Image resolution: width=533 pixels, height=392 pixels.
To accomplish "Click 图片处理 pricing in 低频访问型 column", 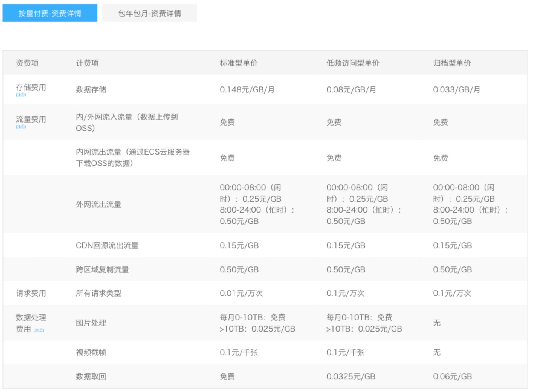I will tap(364, 323).
